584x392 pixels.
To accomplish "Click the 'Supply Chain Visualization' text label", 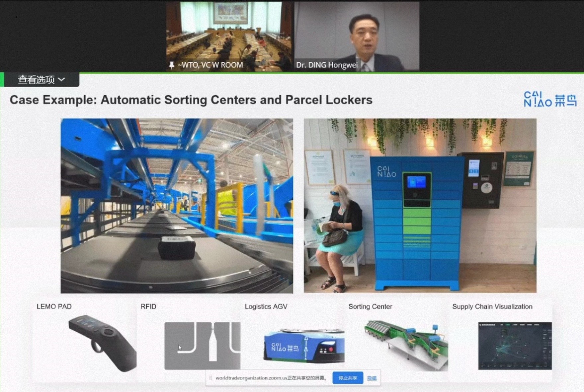I will coord(492,306).
